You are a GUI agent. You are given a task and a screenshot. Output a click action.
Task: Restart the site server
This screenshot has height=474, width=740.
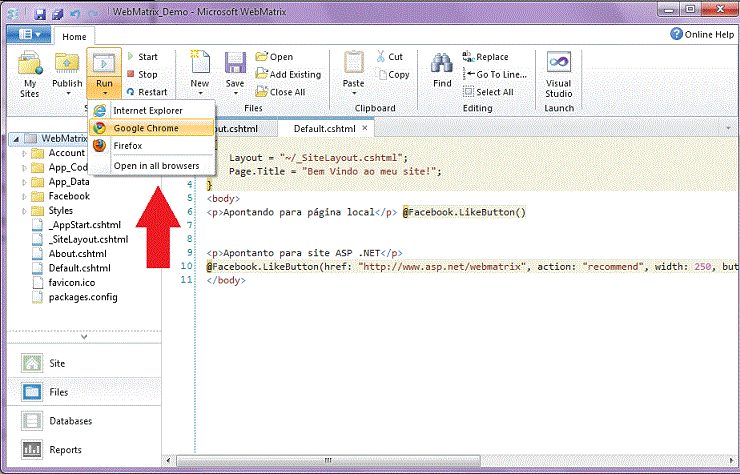pyautogui.click(x=147, y=92)
